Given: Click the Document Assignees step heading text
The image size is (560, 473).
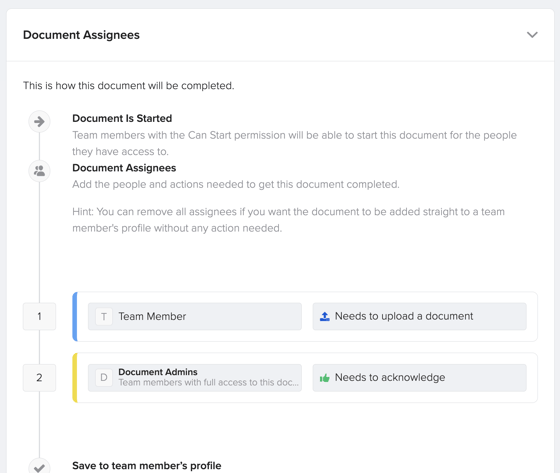Looking at the screenshot, I should pos(124,168).
